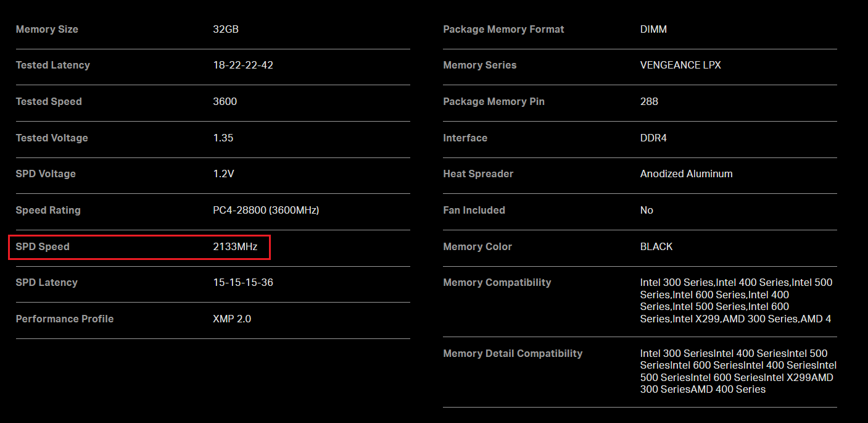Select the Tested Voltage 1.35 entry
This screenshot has height=423, width=868.
[x=223, y=138]
